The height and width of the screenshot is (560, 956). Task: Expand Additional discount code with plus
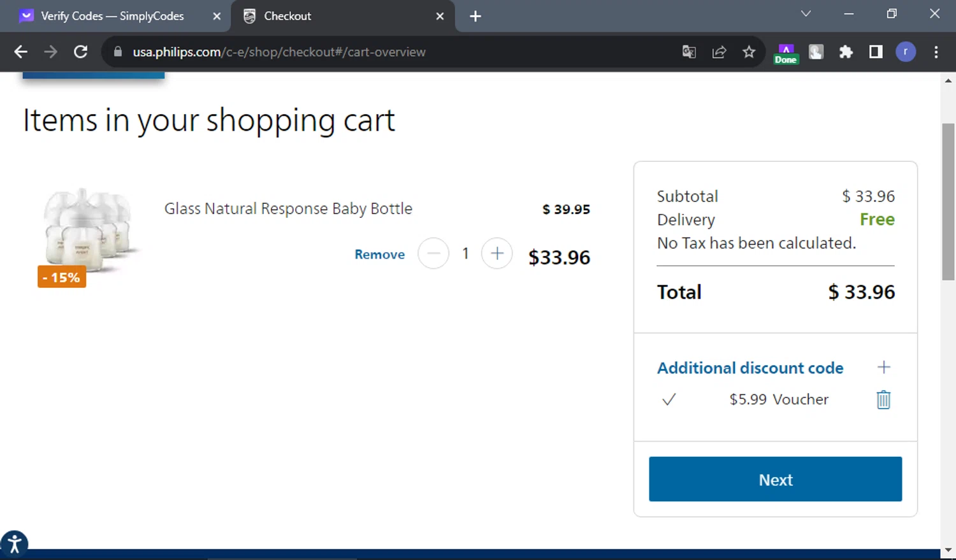883,367
